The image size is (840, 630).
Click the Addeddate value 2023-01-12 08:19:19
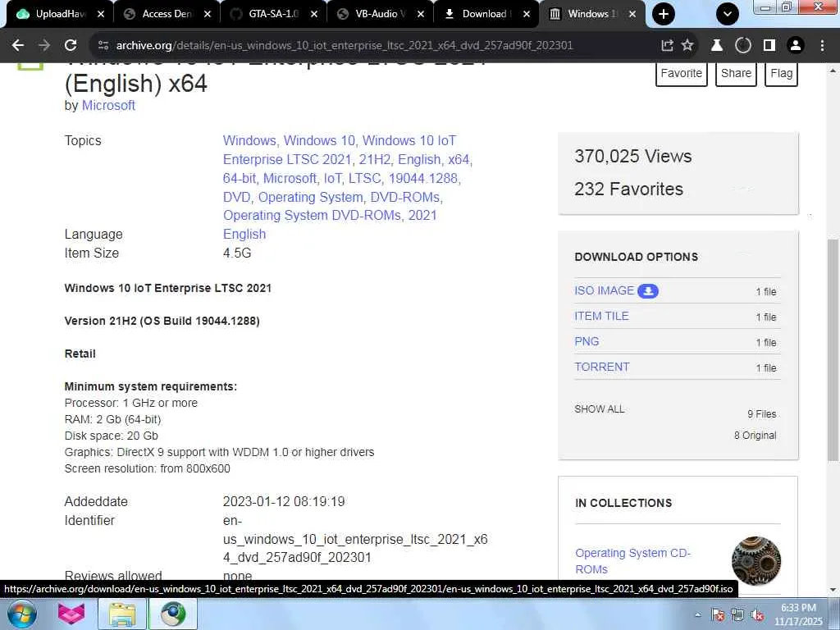(284, 502)
